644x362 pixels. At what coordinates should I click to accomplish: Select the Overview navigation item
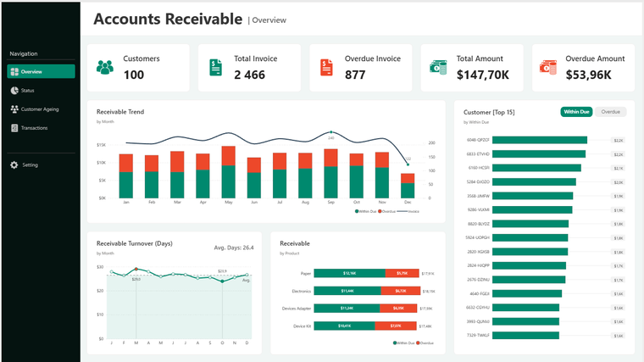(x=40, y=71)
